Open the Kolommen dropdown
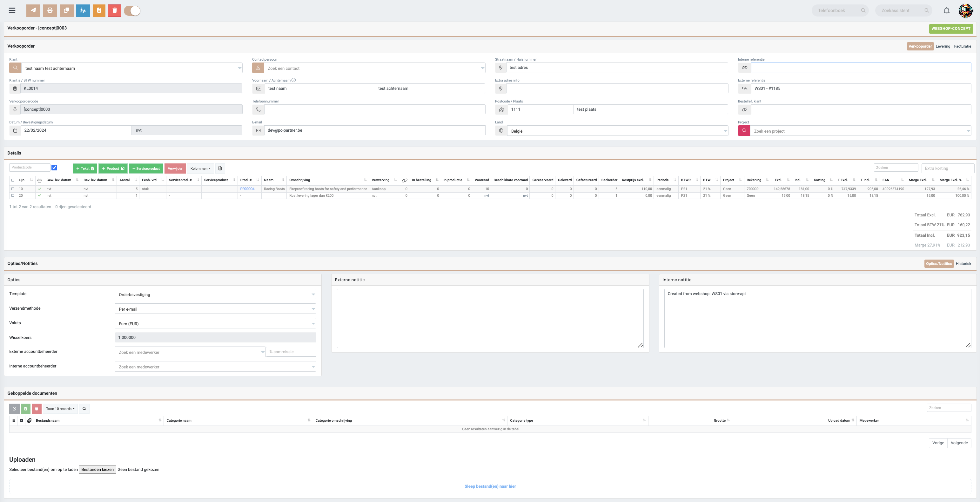The height and width of the screenshot is (502, 980). click(200, 168)
